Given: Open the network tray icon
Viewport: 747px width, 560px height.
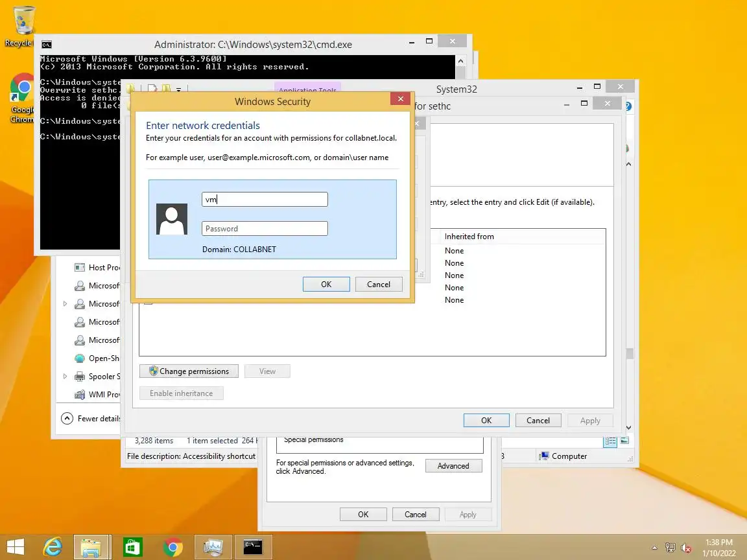Looking at the screenshot, I should (670, 548).
